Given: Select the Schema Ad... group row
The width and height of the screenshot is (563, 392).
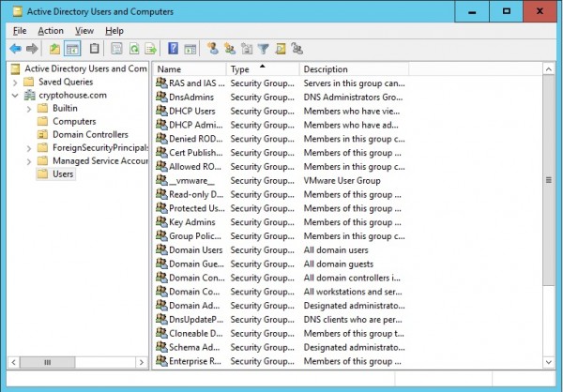Looking at the screenshot, I should click(x=281, y=347).
